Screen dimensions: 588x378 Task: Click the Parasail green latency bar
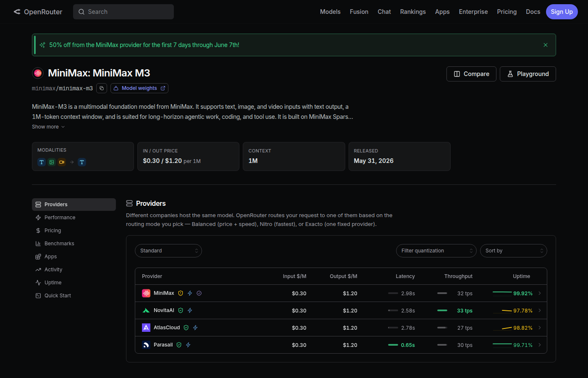[x=393, y=345]
